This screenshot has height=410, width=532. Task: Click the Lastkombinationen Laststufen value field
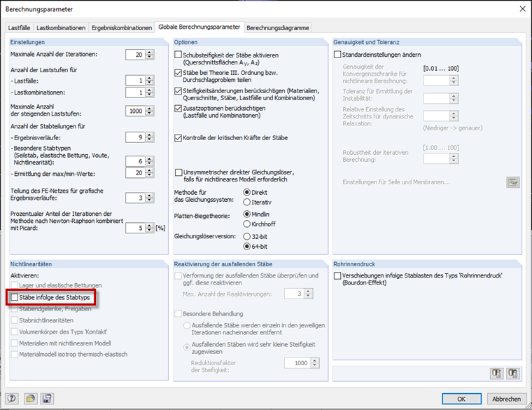135,93
